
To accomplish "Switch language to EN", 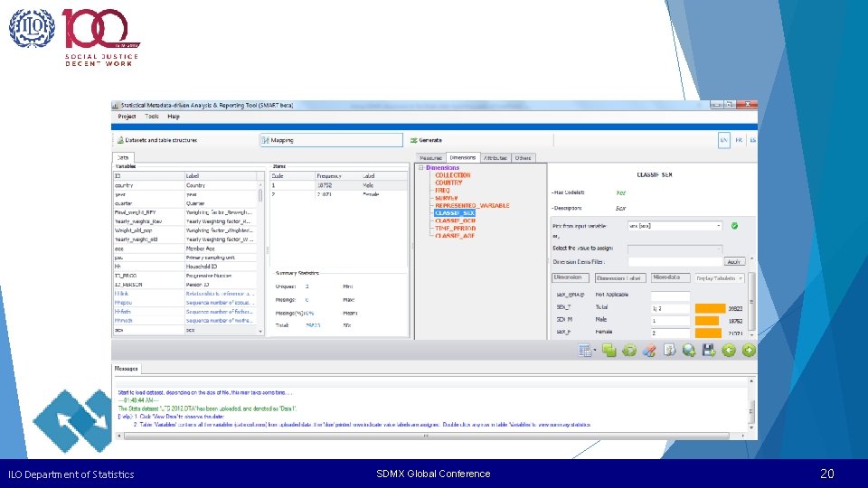I will point(723,141).
